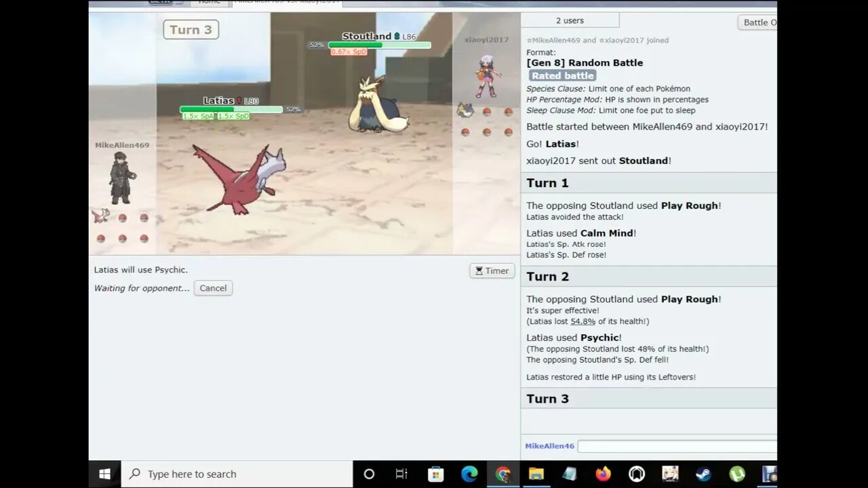The image size is (868, 488).
Task: Open Cortana from the taskbar
Action: pyautogui.click(x=369, y=474)
